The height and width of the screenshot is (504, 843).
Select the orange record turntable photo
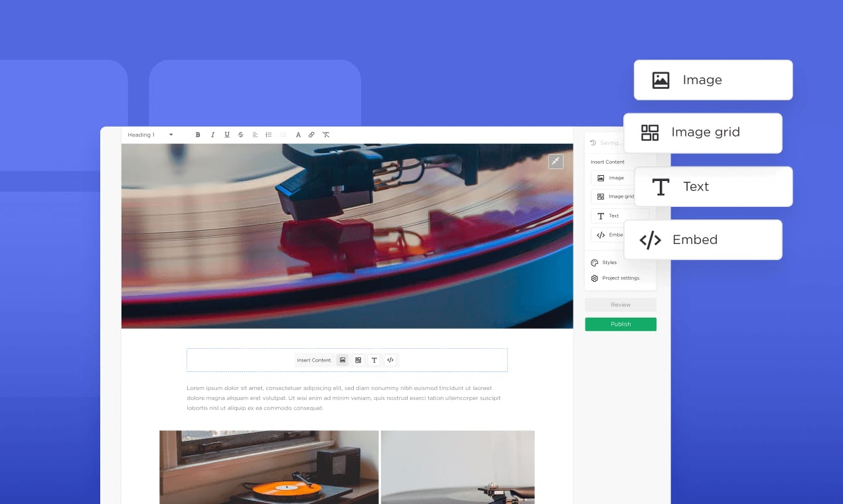(269, 467)
